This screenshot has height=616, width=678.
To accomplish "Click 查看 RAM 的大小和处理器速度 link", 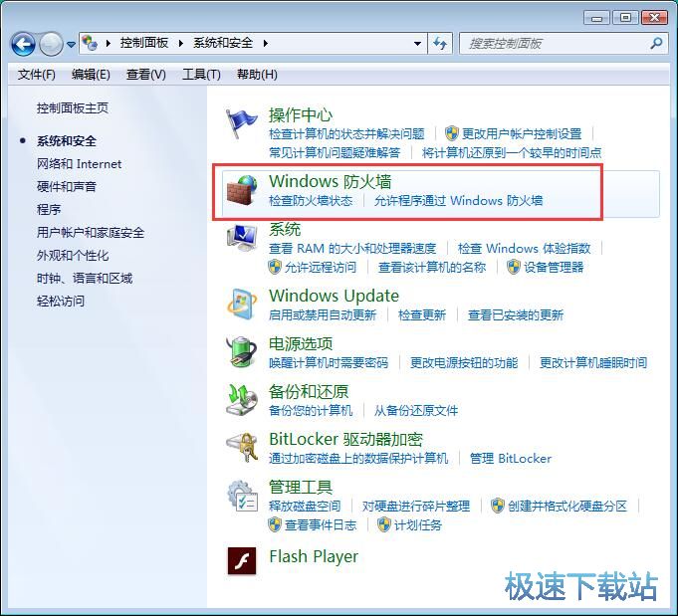I will pyautogui.click(x=352, y=248).
